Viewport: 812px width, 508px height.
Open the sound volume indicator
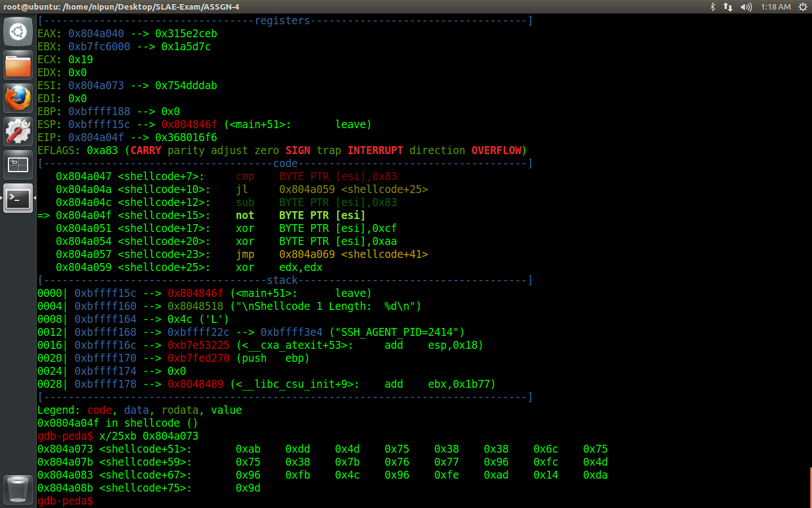click(746, 7)
